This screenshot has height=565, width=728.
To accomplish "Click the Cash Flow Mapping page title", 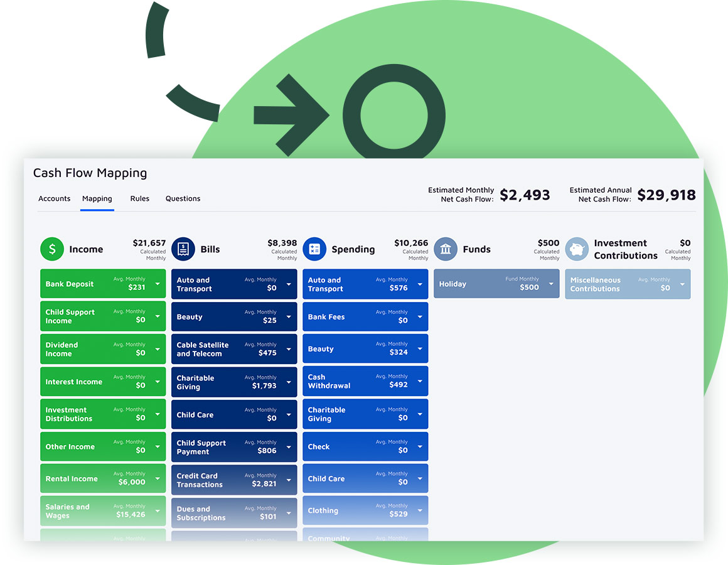I will (90, 173).
